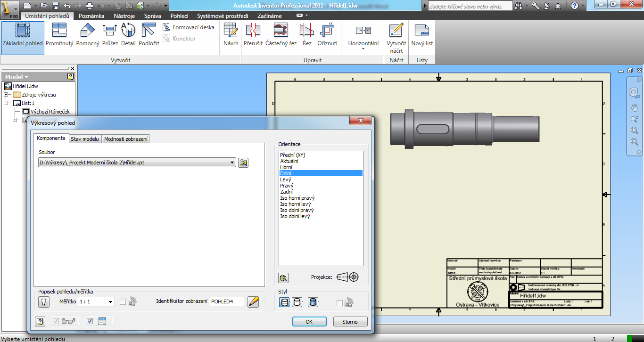Open full navigation wheel icon
The width and height of the screenshot is (644, 342).
[x=635, y=92]
